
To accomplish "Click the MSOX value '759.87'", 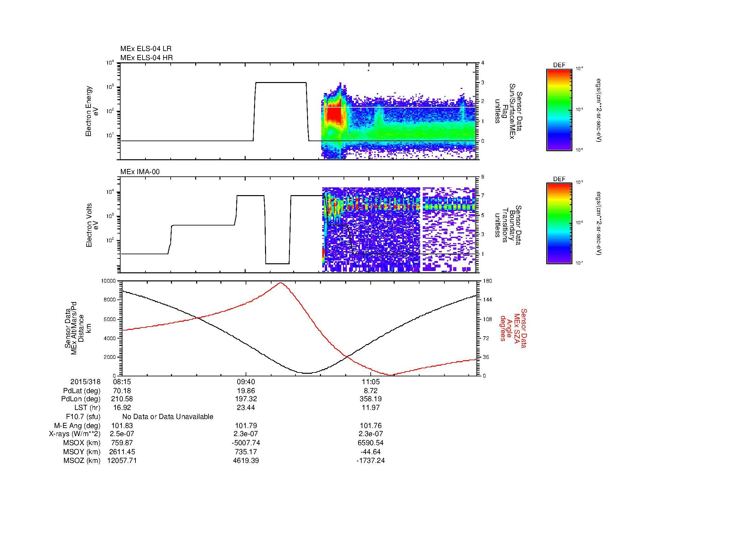I will (122, 443).
